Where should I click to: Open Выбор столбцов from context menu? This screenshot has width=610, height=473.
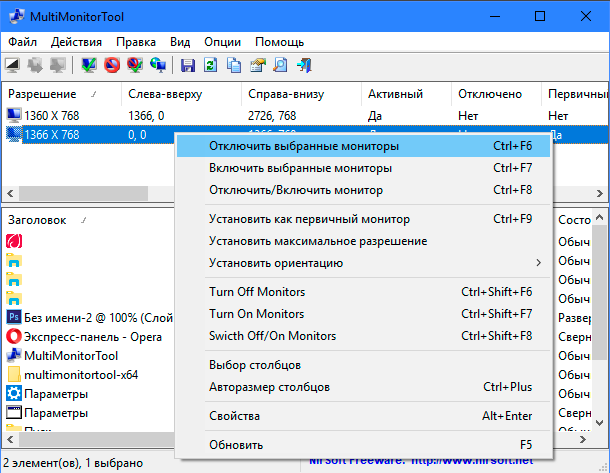tap(363, 365)
